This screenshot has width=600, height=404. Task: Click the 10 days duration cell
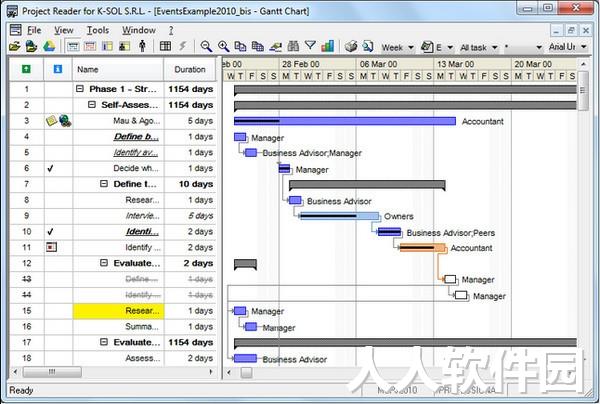190,184
